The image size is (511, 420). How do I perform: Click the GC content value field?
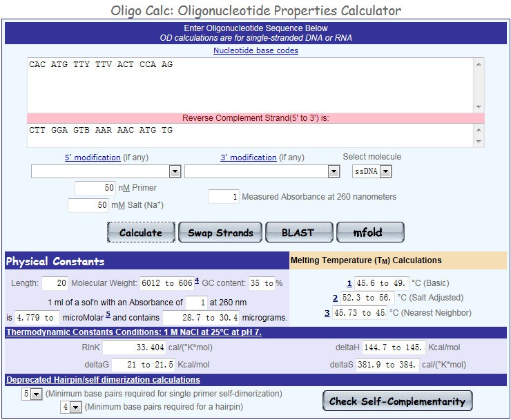[262, 283]
